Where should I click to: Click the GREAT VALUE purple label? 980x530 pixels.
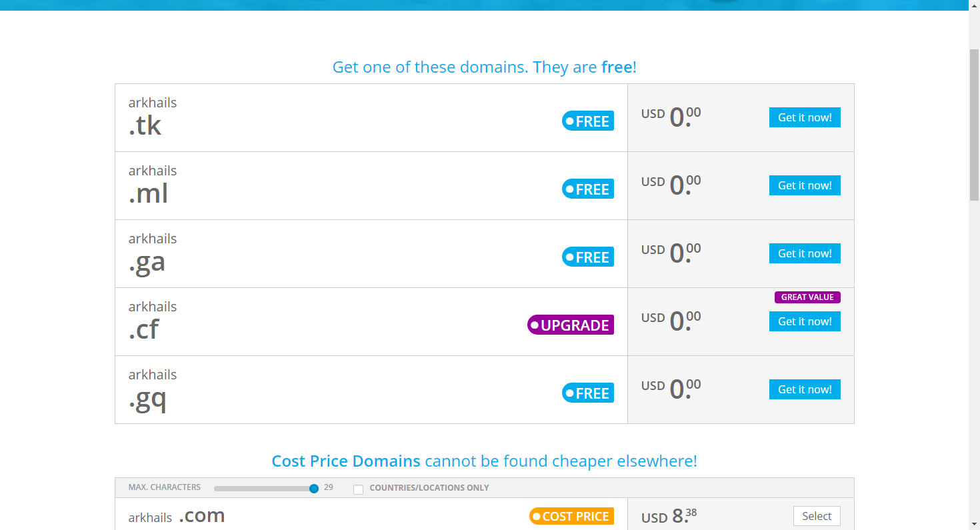pos(807,297)
